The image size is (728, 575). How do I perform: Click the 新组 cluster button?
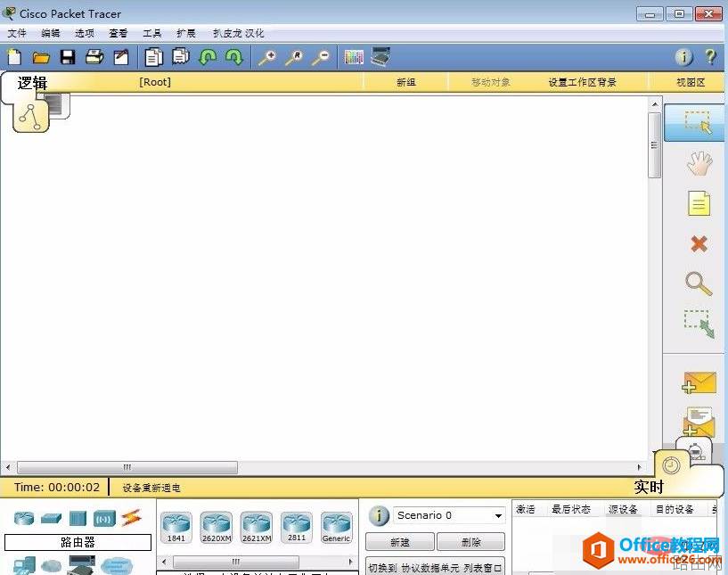pyautogui.click(x=406, y=82)
